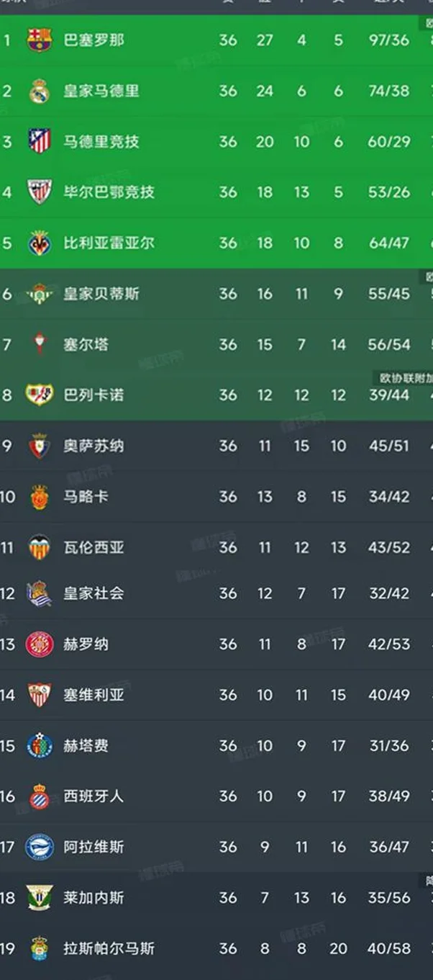Select the Real Betis crest
The image size is (433, 980).
tap(40, 294)
